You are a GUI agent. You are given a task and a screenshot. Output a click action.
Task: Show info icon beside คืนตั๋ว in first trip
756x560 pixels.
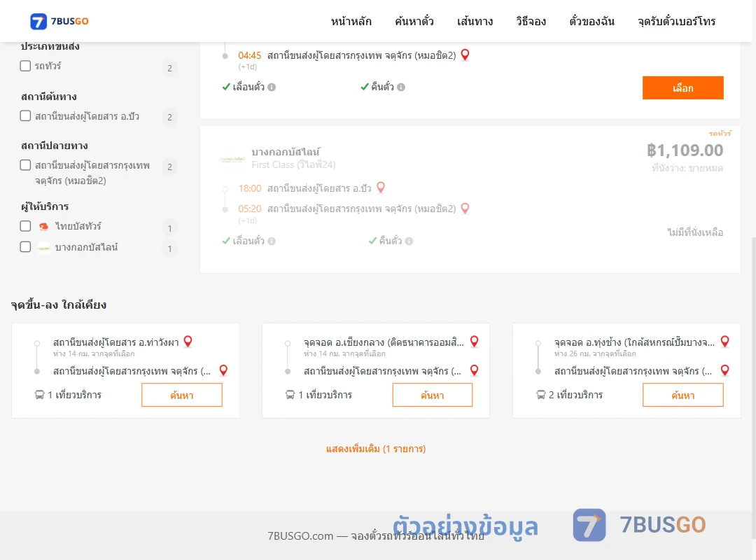[401, 87]
